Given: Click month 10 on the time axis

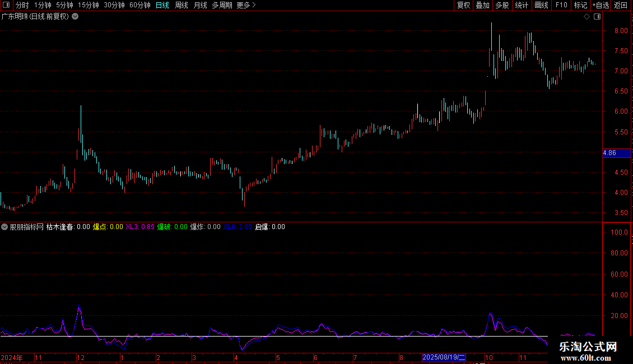Looking at the screenshot, I should pos(489,357).
